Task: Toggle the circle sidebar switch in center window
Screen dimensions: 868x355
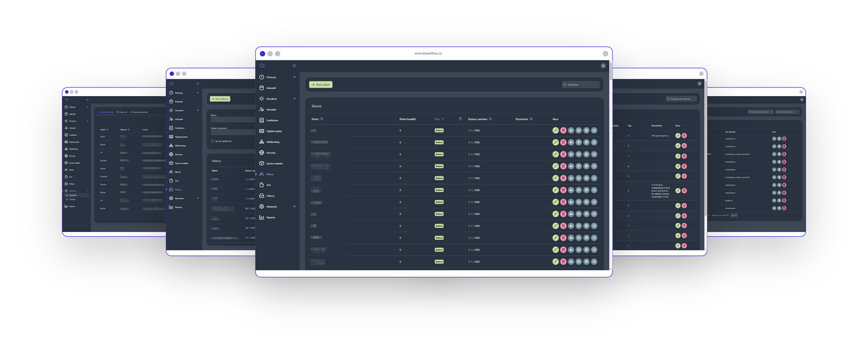Action: point(294,66)
